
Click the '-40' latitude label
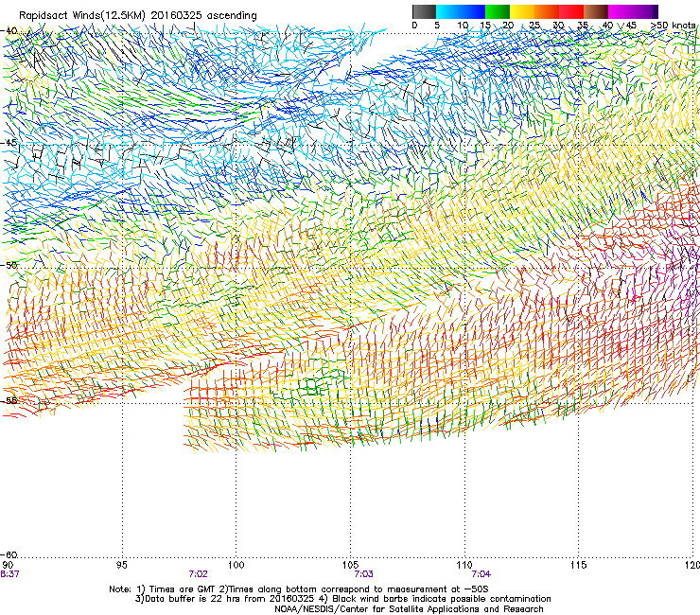click(9, 31)
